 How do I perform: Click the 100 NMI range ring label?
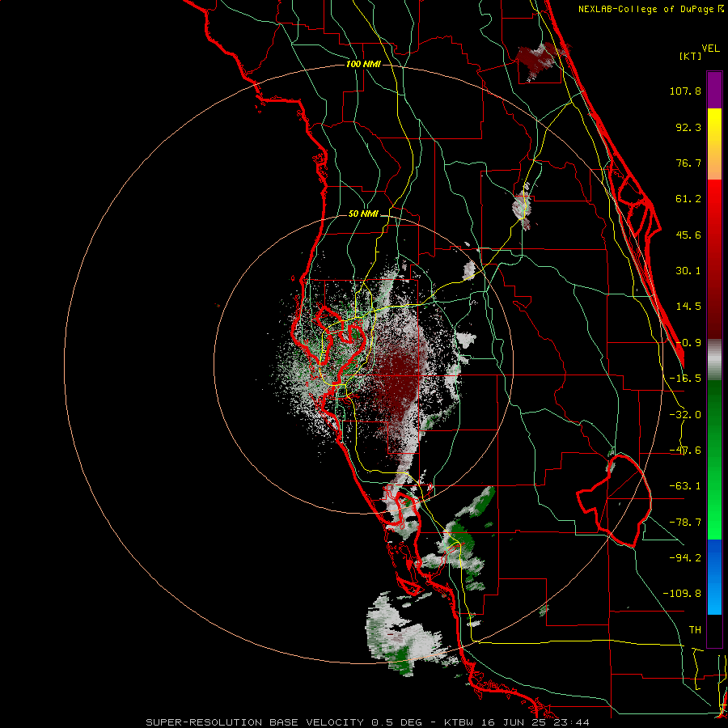(x=363, y=64)
